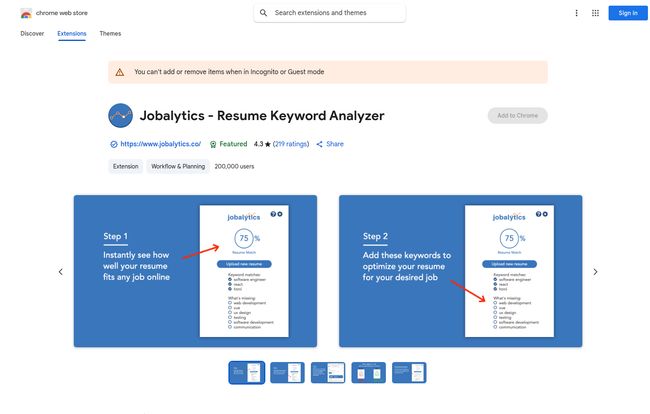650x414 pixels.
Task: Click the Featured label text
Action: pos(233,144)
